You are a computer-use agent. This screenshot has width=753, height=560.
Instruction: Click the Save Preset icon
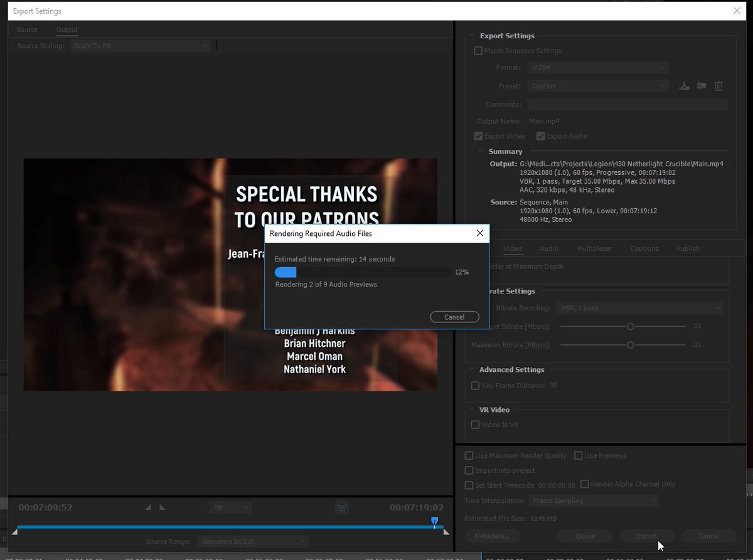pyautogui.click(x=685, y=86)
